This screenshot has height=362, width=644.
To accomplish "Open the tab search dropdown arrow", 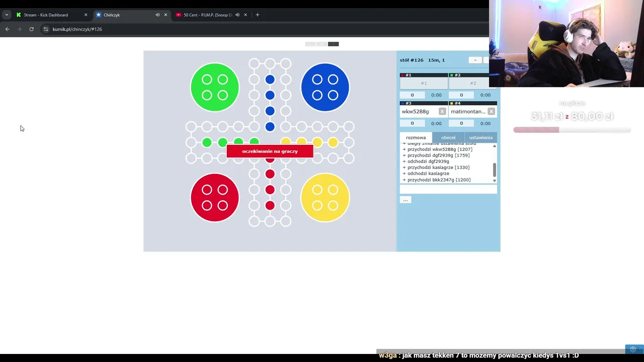I will (x=7, y=15).
